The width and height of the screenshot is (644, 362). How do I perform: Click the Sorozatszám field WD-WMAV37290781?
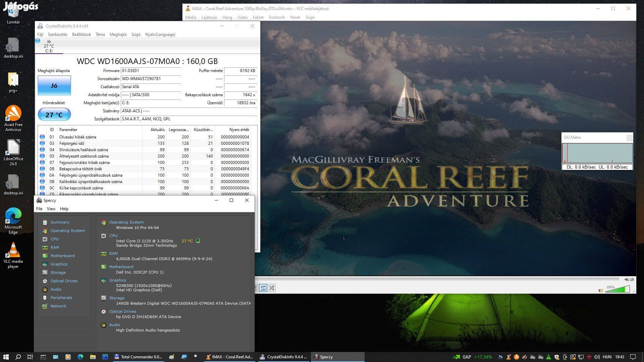[151, 79]
